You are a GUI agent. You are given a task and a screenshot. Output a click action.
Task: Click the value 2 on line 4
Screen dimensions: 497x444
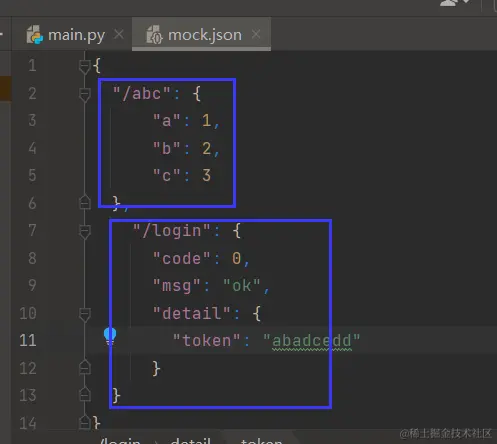[206, 148]
